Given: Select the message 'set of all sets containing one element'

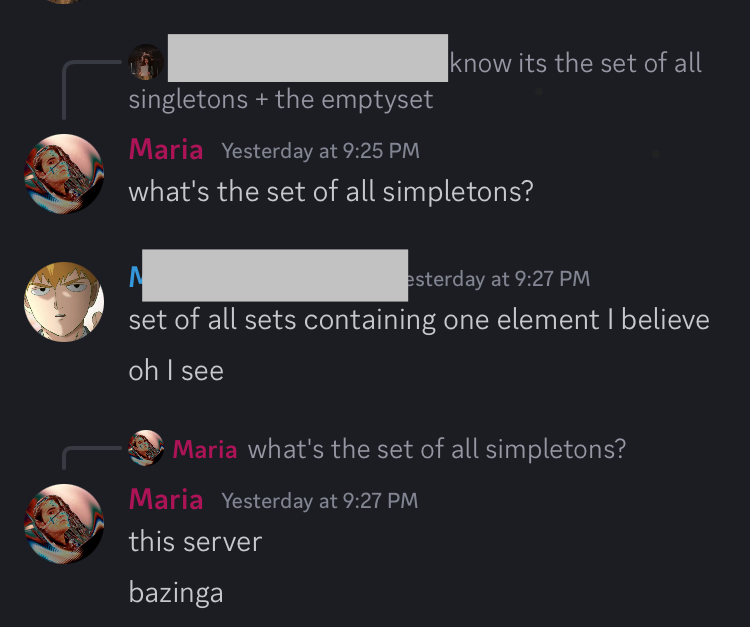Looking at the screenshot, I should [419, 320].
